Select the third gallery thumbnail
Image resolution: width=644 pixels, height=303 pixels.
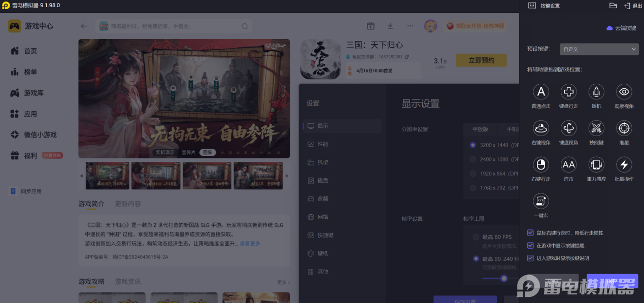tap(207, 176)
